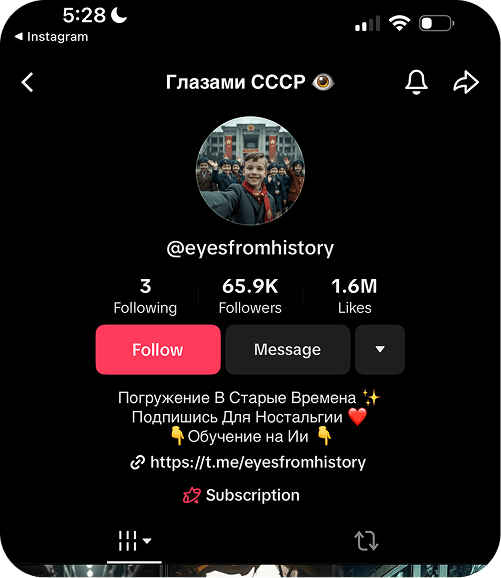The width and height of the screenshot is (501, 578).
Task: Tap the share arrow icon
Action: tap(466, 82)
